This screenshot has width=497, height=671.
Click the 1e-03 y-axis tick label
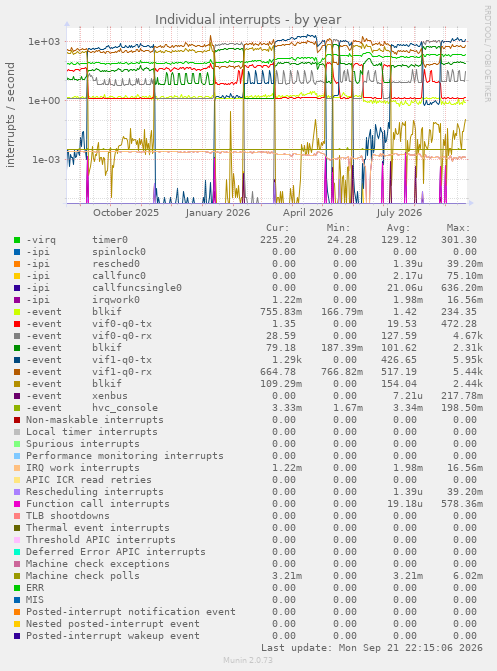pos(46,160)
